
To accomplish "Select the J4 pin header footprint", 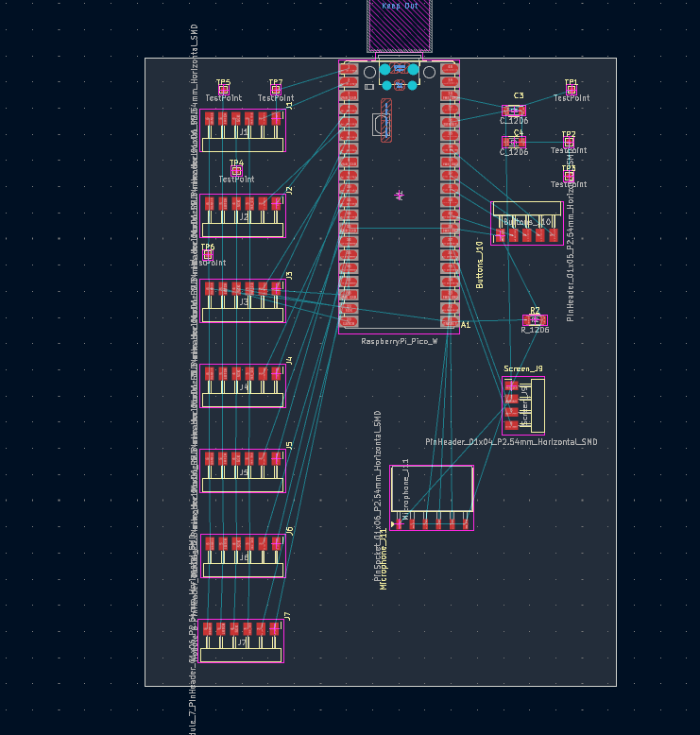I will click(243, 385).
